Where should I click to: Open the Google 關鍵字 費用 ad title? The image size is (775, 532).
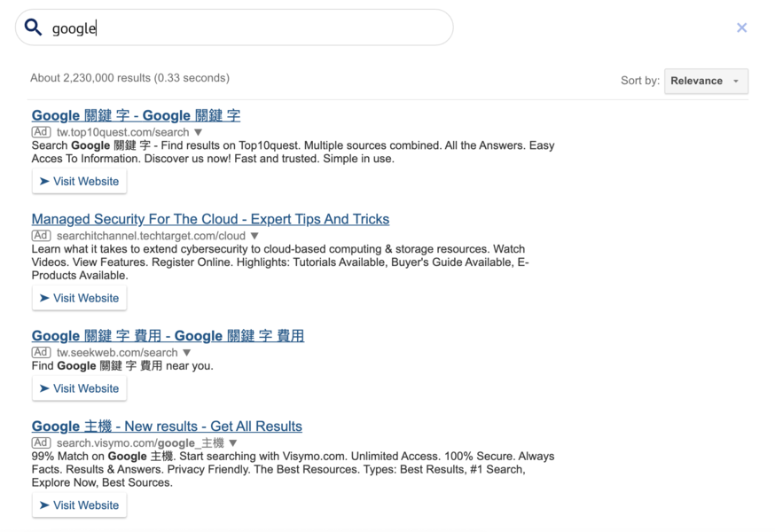[168, 336]
